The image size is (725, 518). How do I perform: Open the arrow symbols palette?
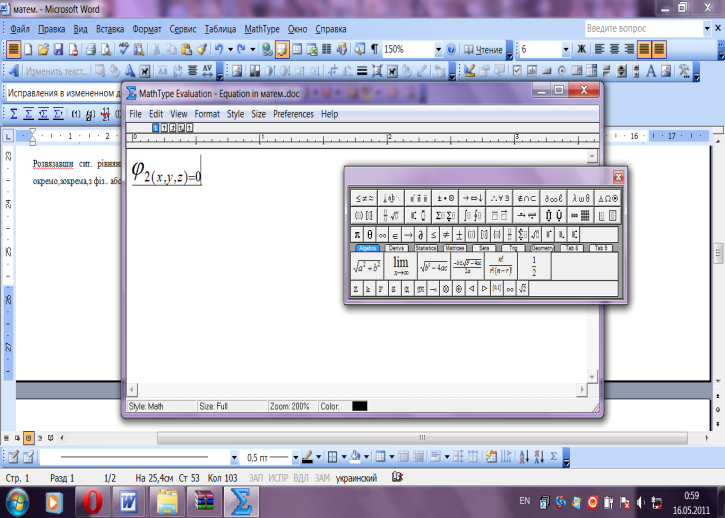click(473, 198)
